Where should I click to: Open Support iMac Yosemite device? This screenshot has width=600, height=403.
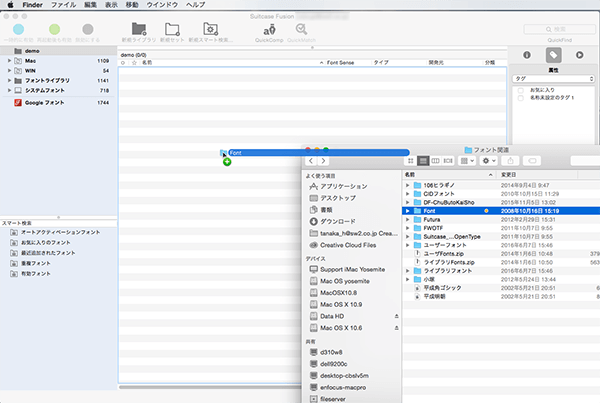(352, 269)
